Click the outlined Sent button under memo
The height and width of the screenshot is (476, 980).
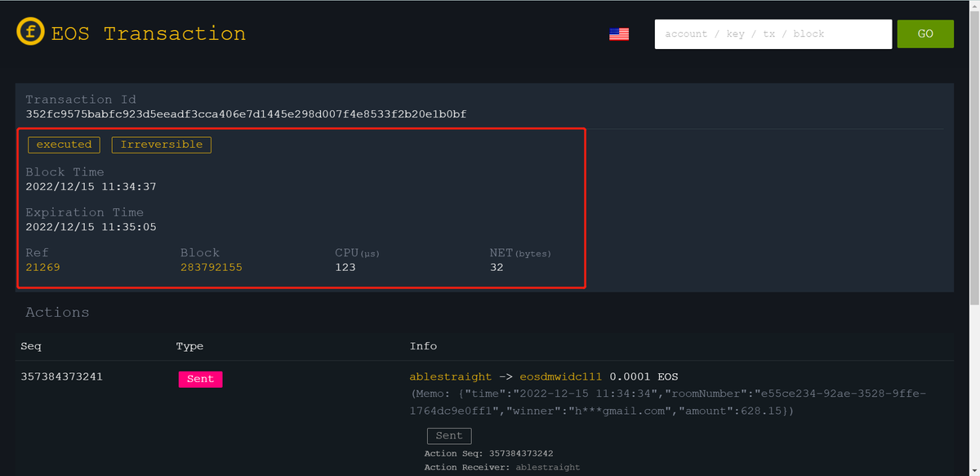coord(449,436)
